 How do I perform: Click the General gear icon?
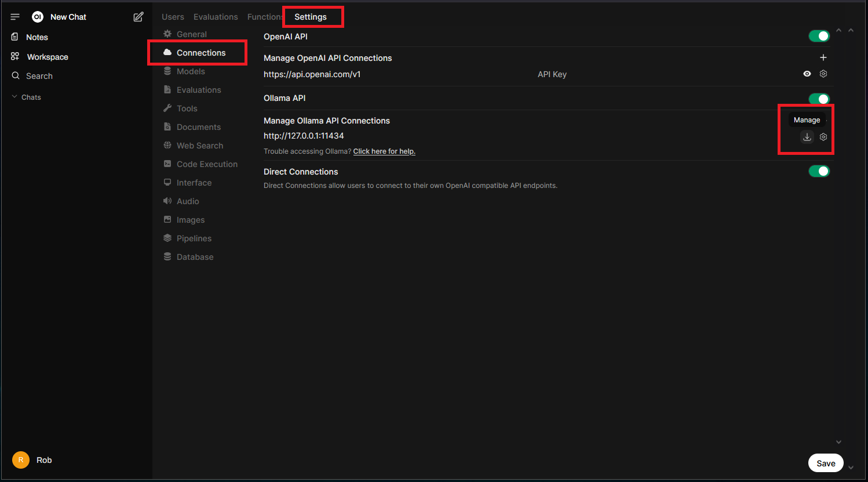point(167,34)
